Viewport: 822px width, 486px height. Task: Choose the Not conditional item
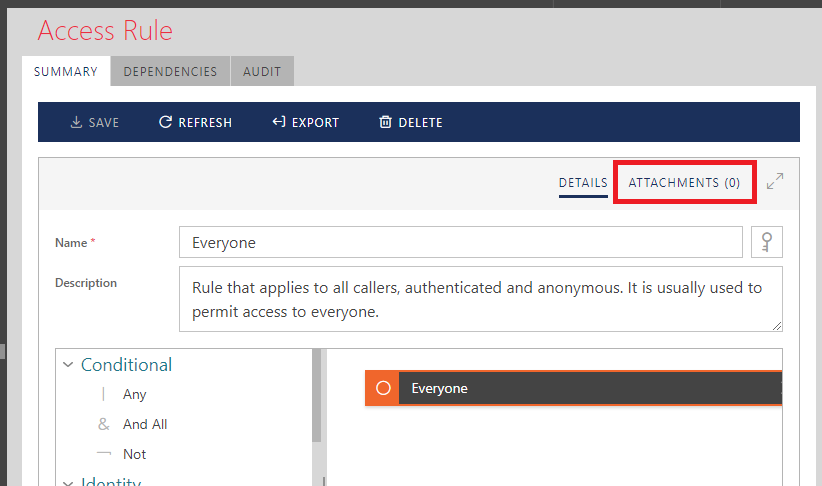(x=134, y=454)
